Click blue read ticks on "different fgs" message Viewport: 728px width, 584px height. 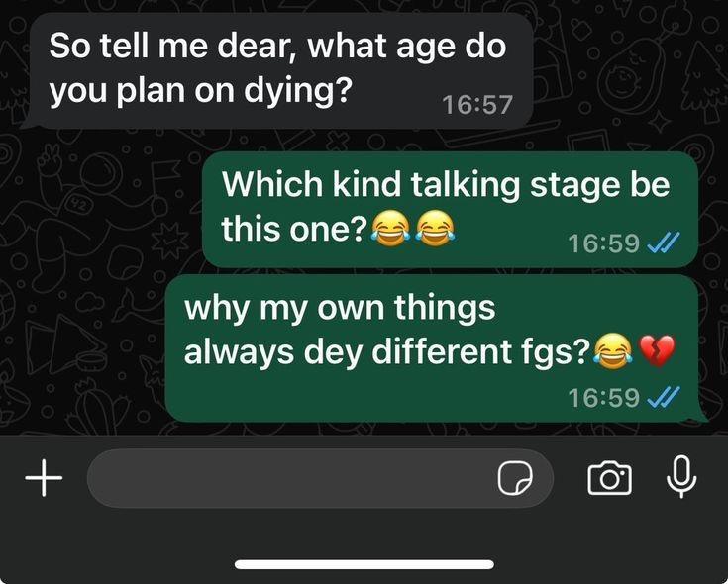(663, 397)
